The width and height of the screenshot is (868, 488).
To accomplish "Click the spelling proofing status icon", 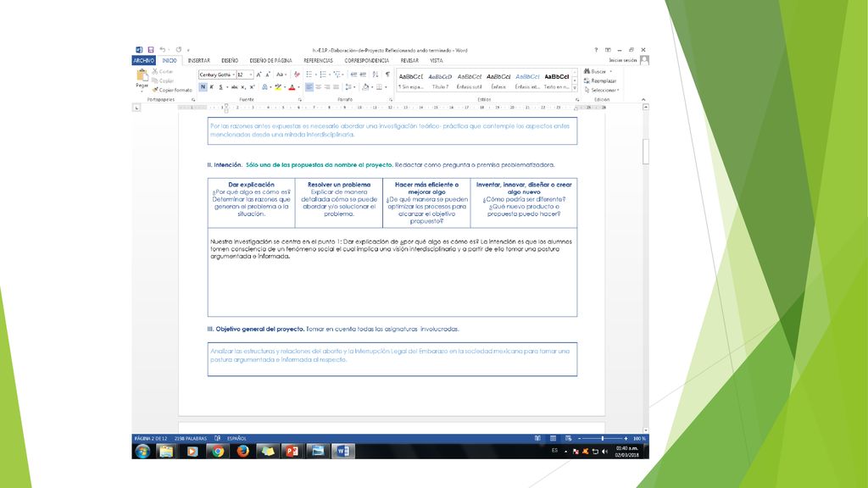I will click(x=217, y=438).
